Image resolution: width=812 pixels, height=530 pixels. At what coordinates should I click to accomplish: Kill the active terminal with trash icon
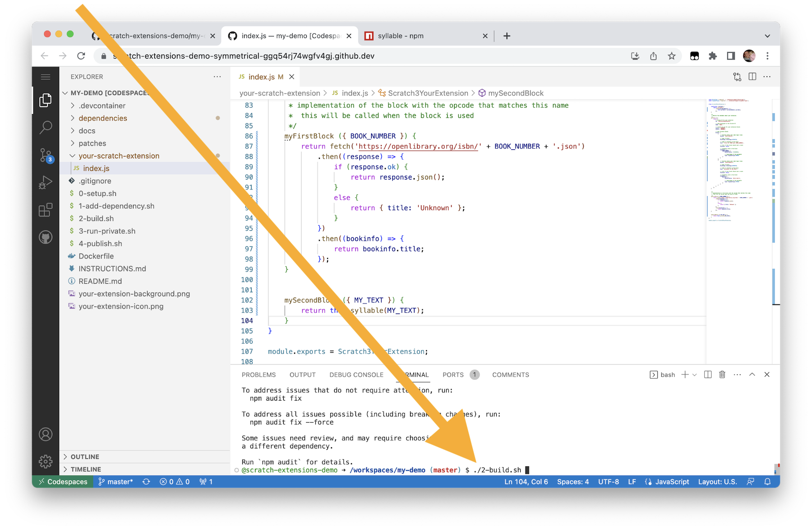pos(722,374)
